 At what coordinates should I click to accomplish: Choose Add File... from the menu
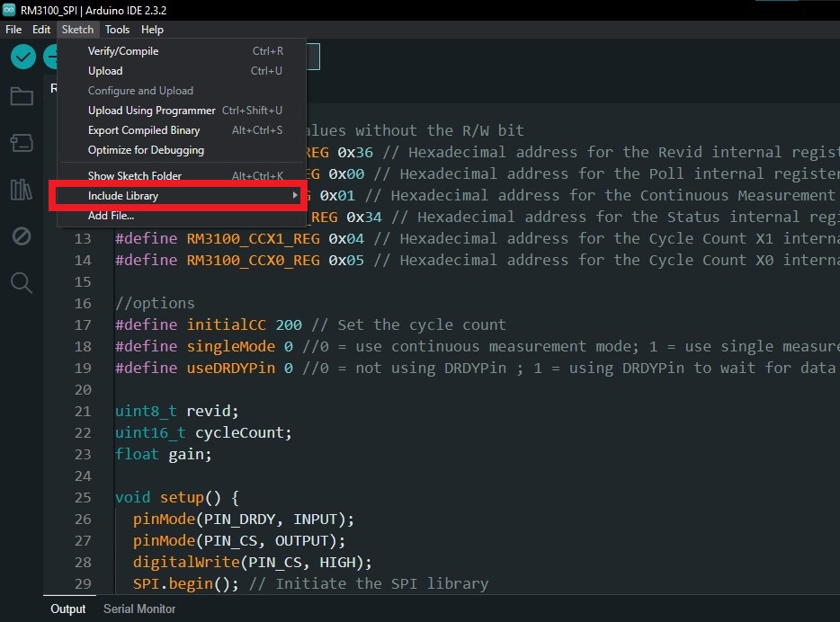click(181, 215)
